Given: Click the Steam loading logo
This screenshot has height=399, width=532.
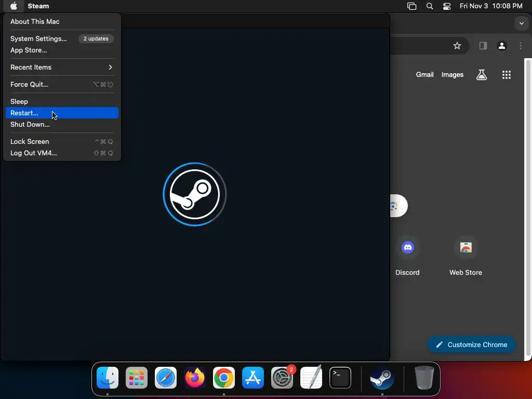Looking at the screenshot, I should (x=195, y=194).
